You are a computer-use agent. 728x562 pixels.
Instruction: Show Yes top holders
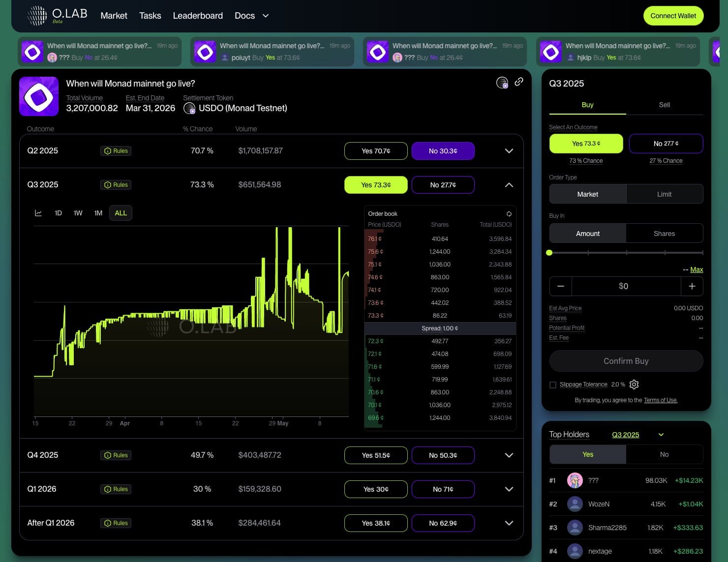[588, 454]
